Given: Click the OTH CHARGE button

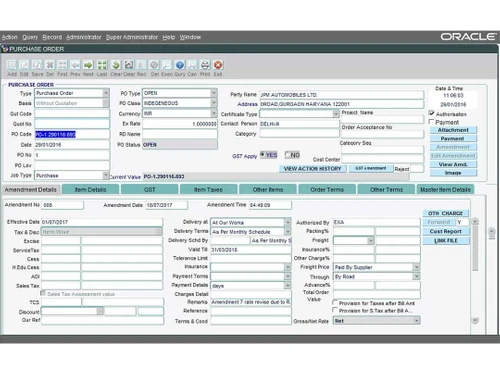Looking at the screenshot, I should pos(446,213).
